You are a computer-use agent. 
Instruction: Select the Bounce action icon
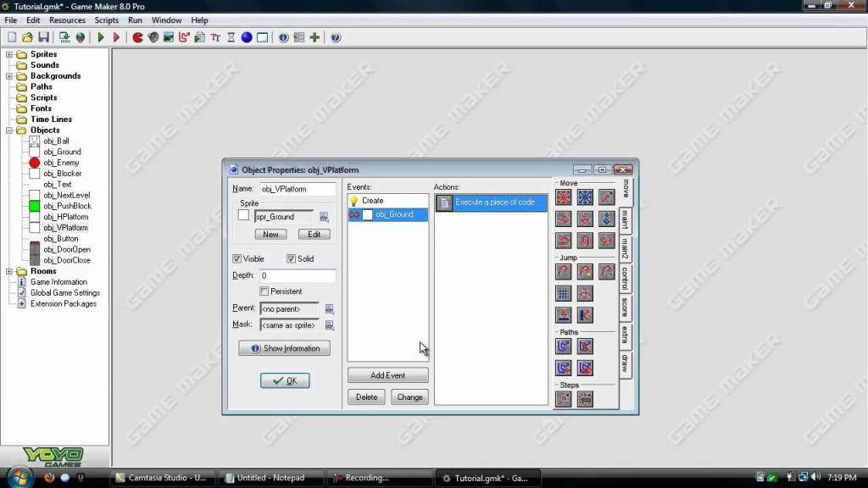click(x=585, y=315)
